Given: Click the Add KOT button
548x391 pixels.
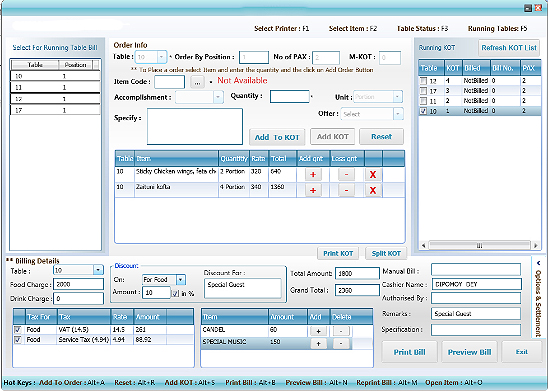Looking at the screenshot, I should click(332, 137).
